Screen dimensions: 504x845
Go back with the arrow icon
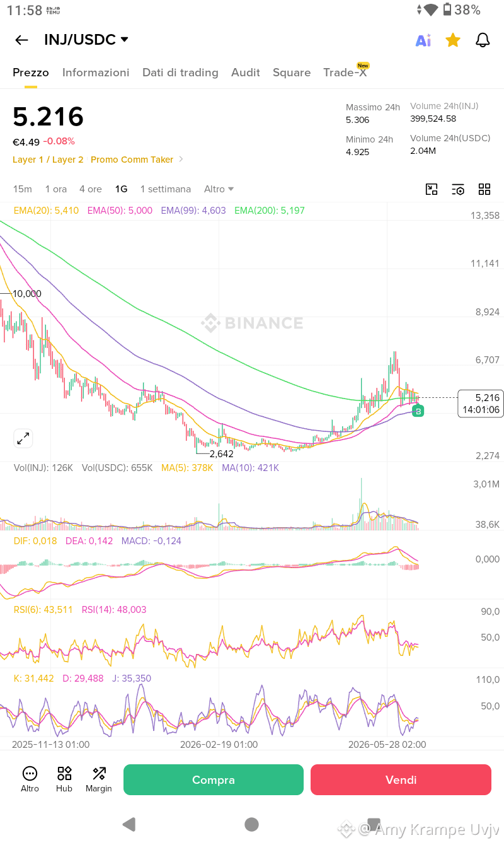pos(21,40)
